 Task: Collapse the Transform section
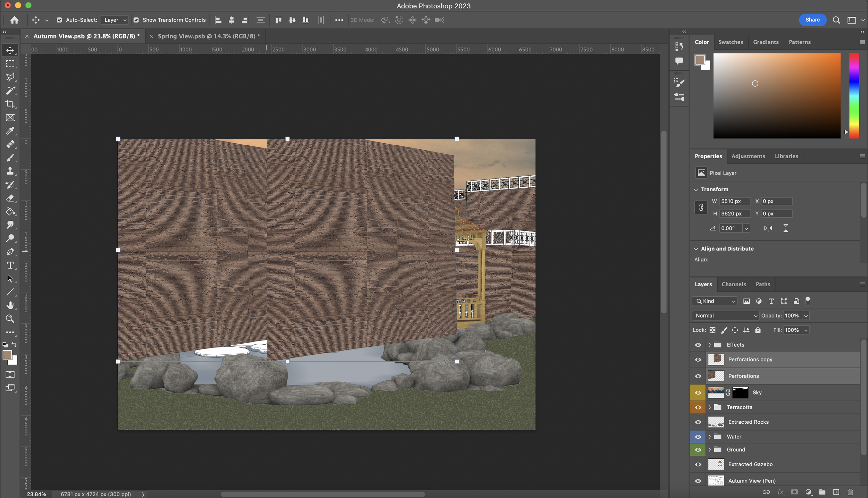click(x=696, y=189)
